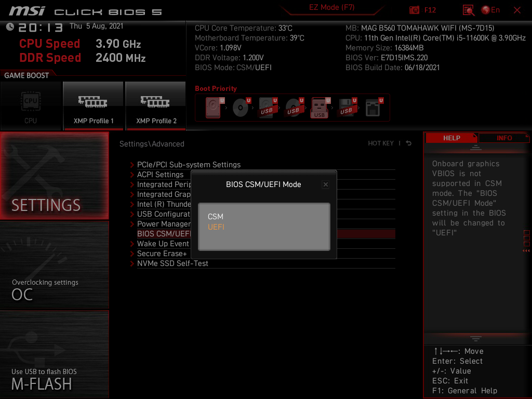Change language via the En globe icon
This screenshot has height=399, width=532.
(x=490, y=10)
